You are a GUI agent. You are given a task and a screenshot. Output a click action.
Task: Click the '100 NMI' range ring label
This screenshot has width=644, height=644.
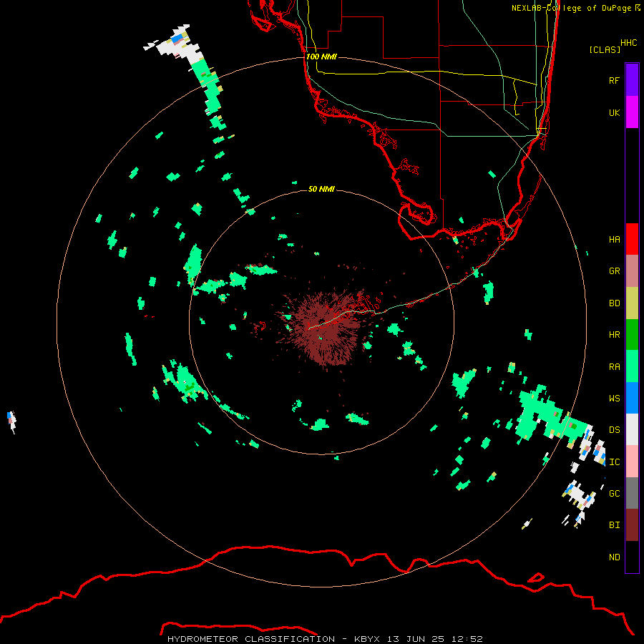pos(321,57)
